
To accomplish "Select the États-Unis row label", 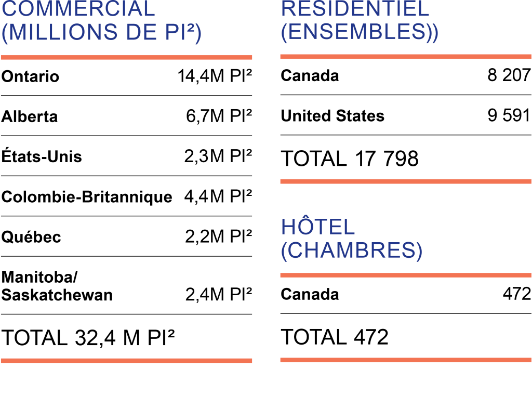I will (42, 156).
